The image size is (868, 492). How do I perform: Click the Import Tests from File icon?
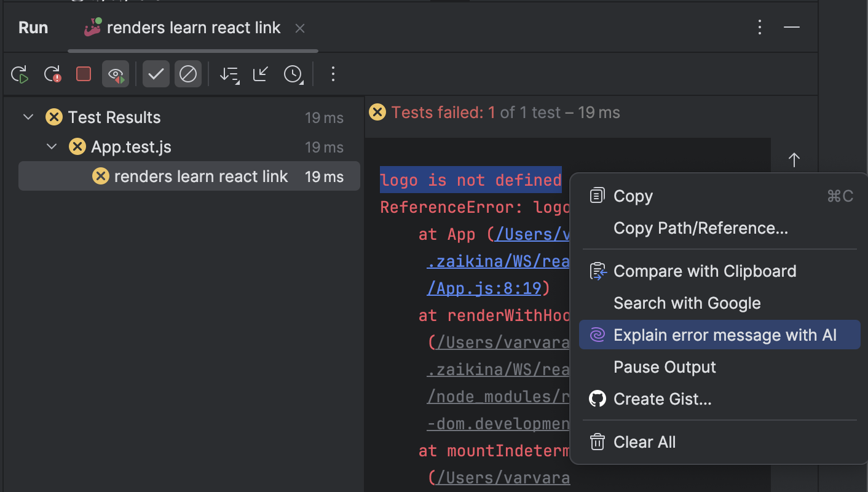tap(261, 74)
